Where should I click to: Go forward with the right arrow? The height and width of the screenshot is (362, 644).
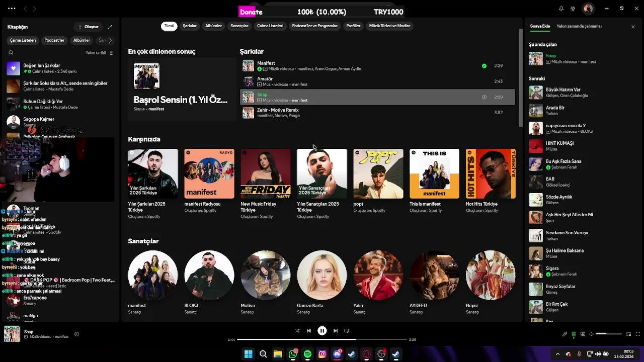34,9
